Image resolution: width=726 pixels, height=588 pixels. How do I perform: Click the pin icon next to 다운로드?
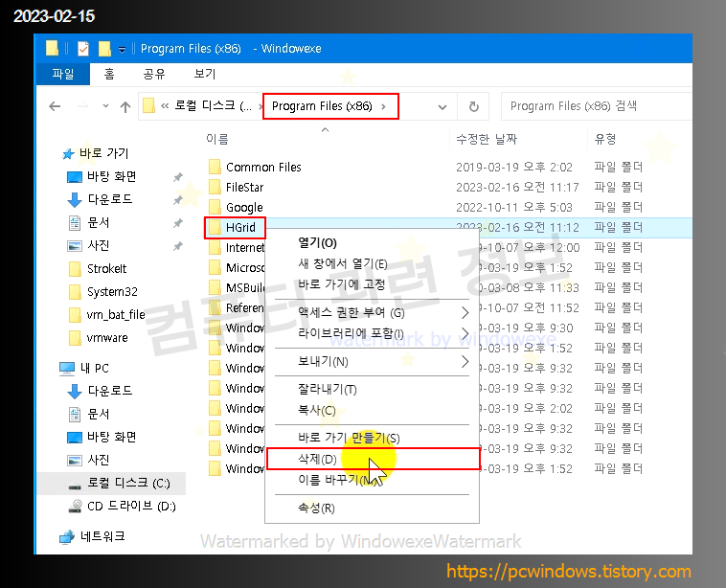tap(178, 200)
